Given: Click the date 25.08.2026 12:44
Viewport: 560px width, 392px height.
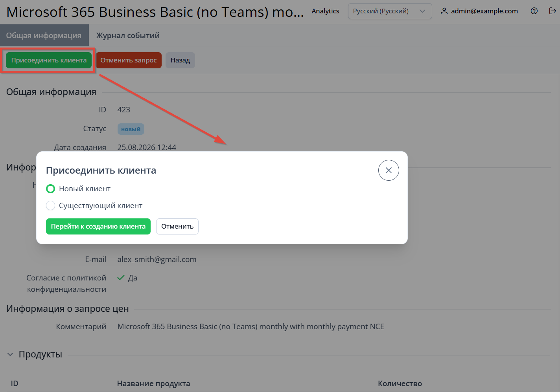Looking at the screenshot, I should click(147, 147).
